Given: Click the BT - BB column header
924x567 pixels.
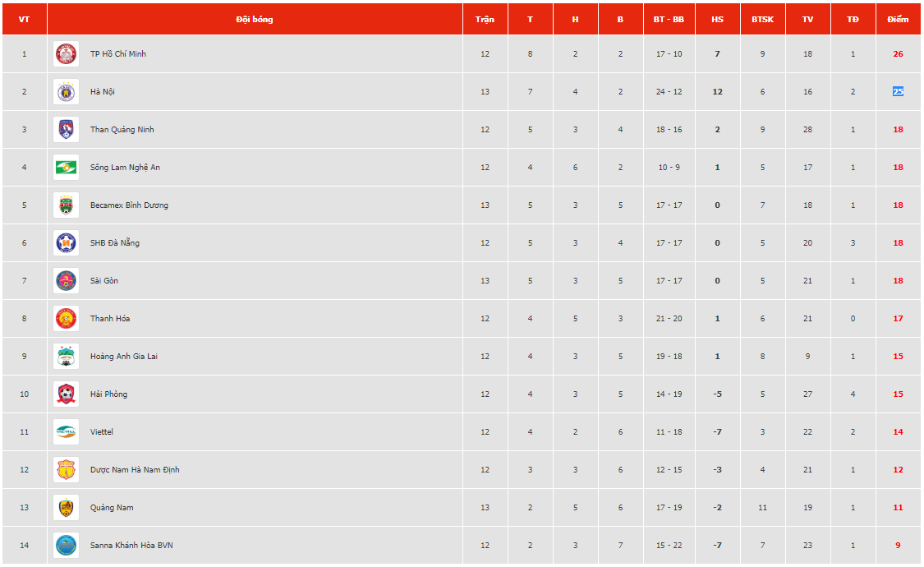Looking at the screenshot, I should (669, 19).
